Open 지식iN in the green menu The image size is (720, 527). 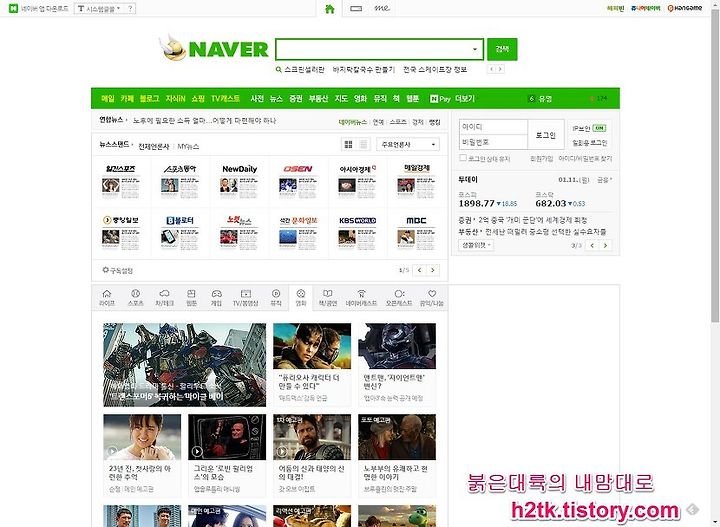(x=175, y=98)
